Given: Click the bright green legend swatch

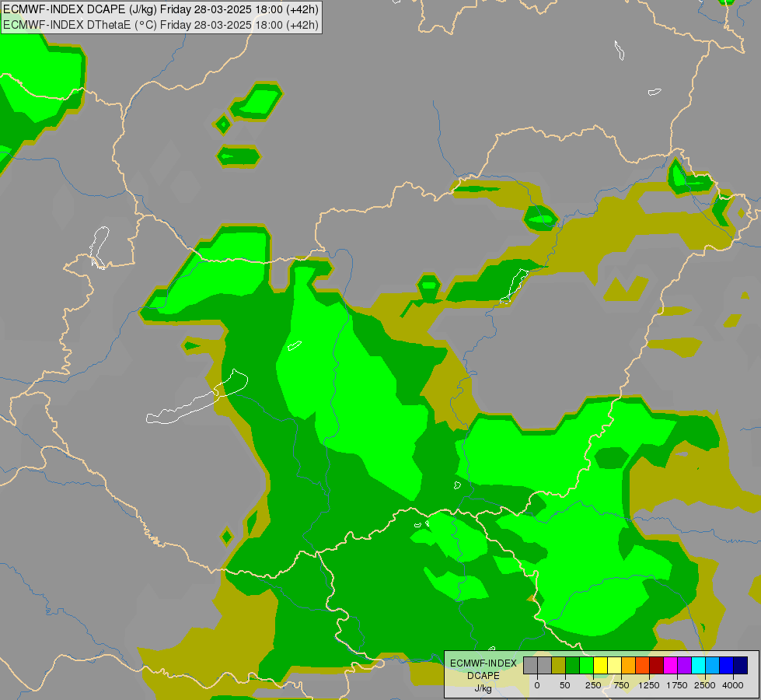Looking at the screenshot, I should pyautogui.click(x=586, y=665).
